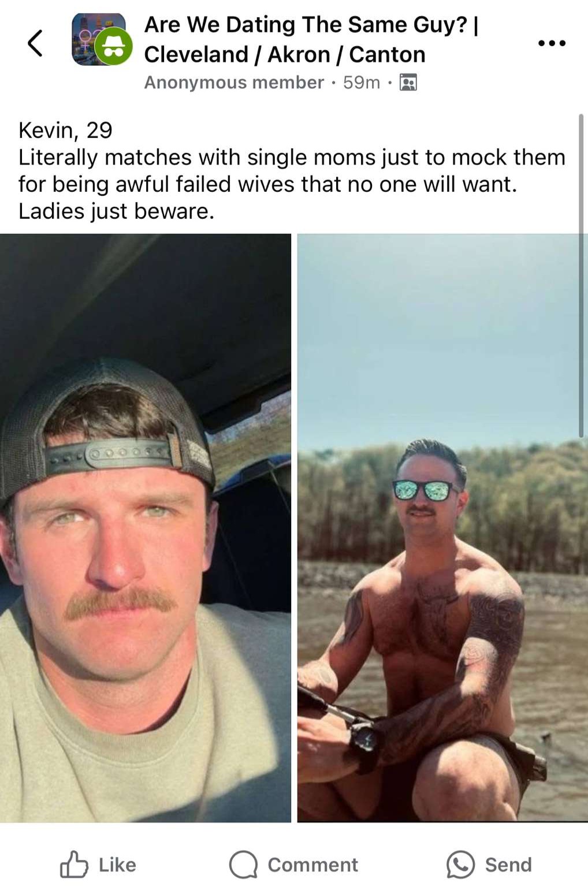
Task: Click the "Anonymous member" author label
Action: (234, 83)
